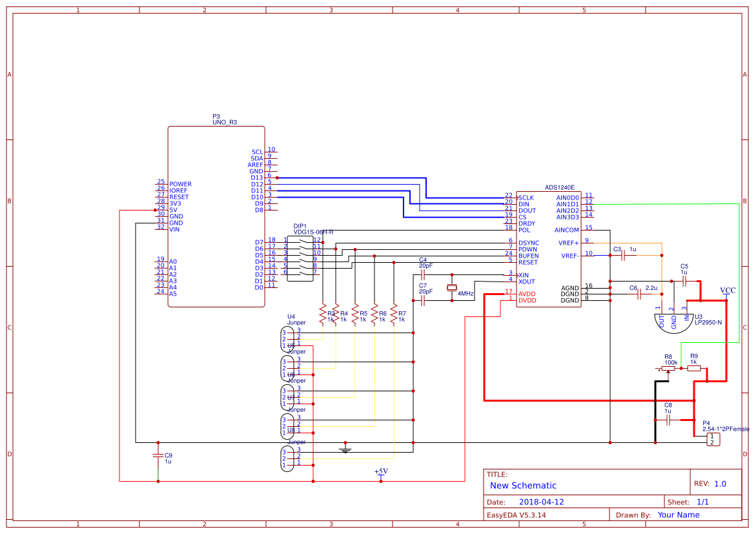This screenshot has width=756, height=534.
Task: Click the Date field showing 2018-04-12
Action: coord(541,501)
